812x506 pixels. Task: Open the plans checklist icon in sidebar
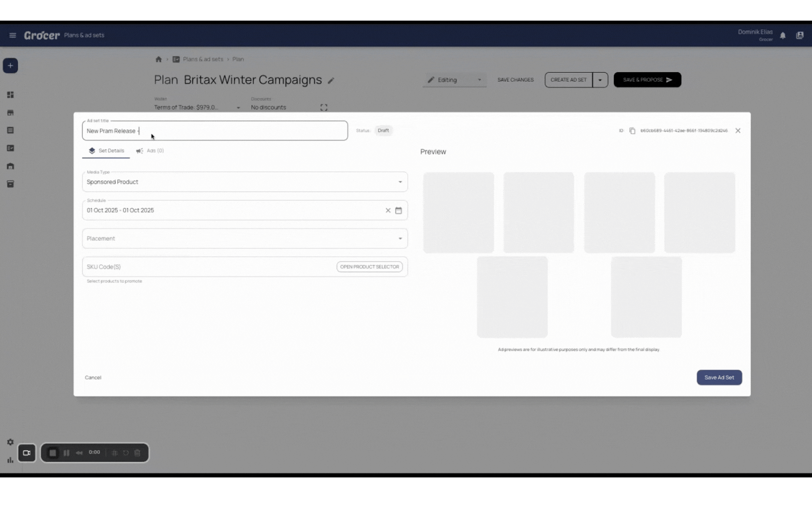tap(10, 148)
